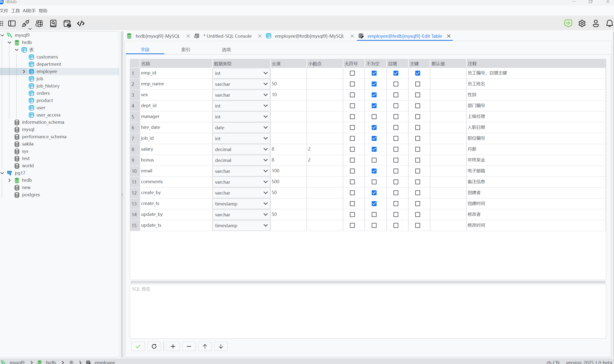
Task: Click the plus icon to add field
Action: (173, 346)
